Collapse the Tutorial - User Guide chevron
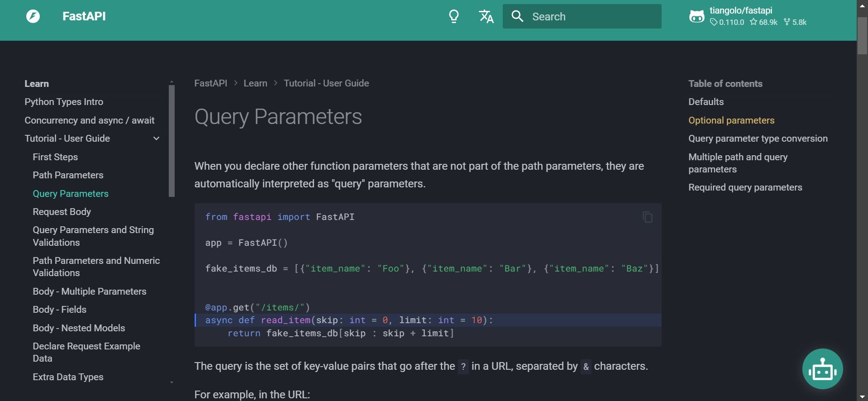The image size is (868, 401). (157, 138)
